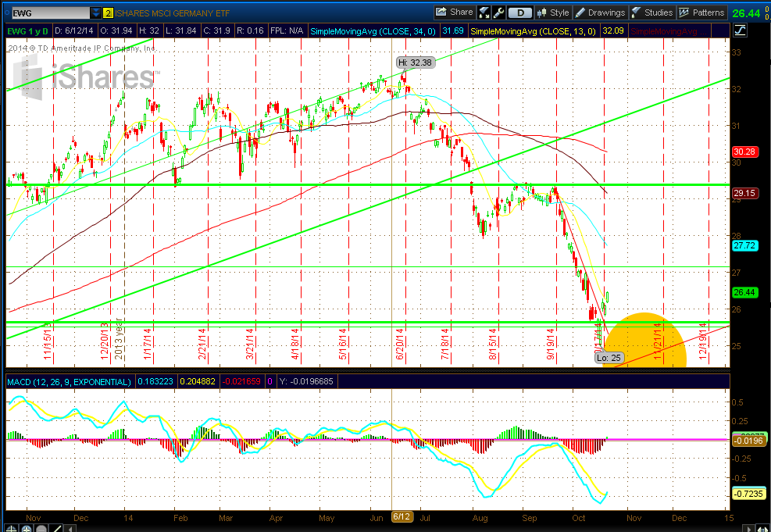Screen dimensions: 771x532
Task: Open chart settings wrench icon
Action: coord(498,12)
